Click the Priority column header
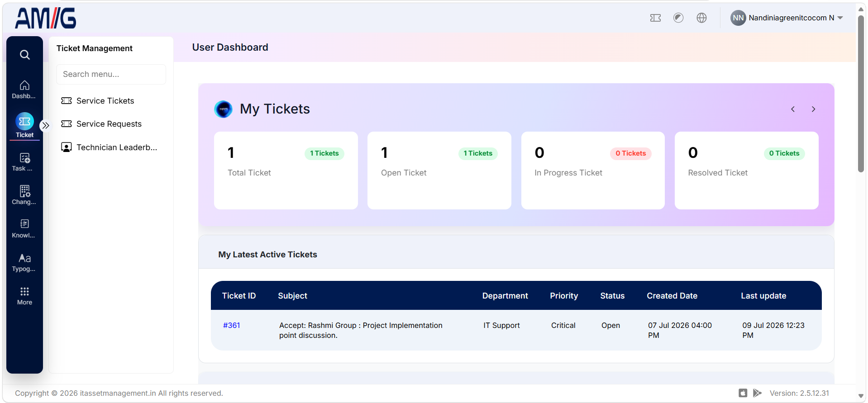 [564, 296]
